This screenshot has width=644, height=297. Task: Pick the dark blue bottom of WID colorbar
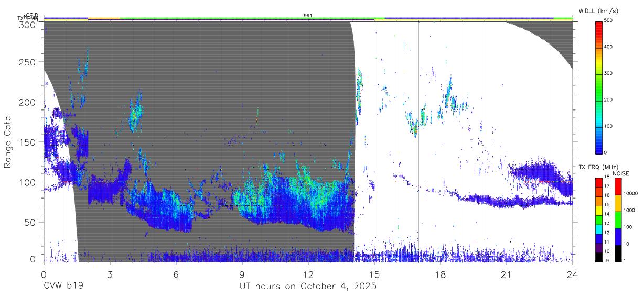(x=599, y=147)
